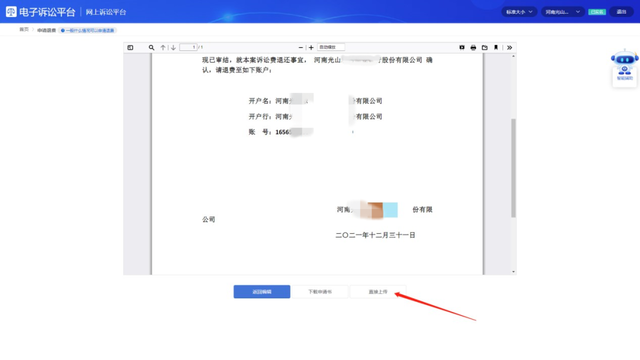The height and width of the screenshot is (360, 640).
Task: Open file icon in PDF toolbar
Action: pyautogui.click(x=484, y=48)
